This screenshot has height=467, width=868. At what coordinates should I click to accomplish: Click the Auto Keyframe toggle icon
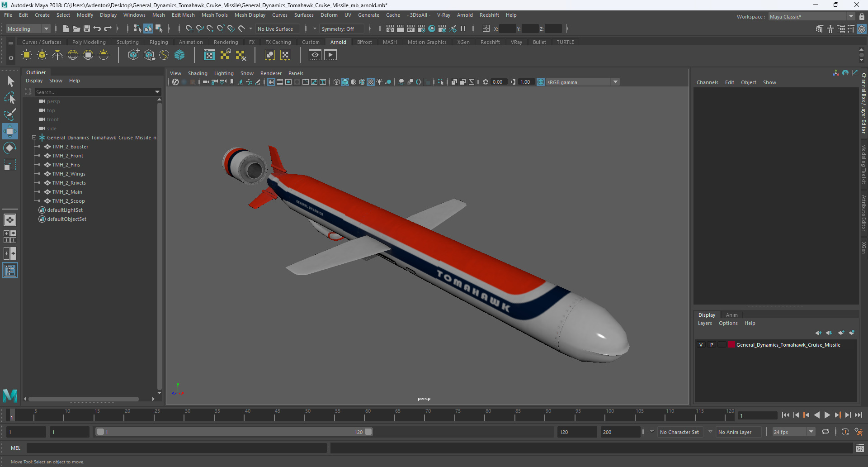coord(845,432)
